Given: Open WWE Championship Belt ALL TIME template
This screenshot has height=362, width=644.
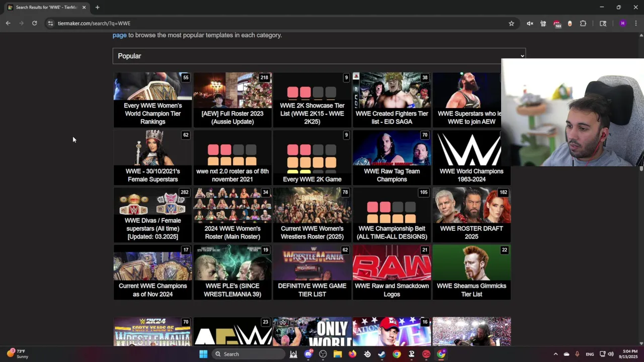Looking at the screenshot, I should (x=391, y=215).
